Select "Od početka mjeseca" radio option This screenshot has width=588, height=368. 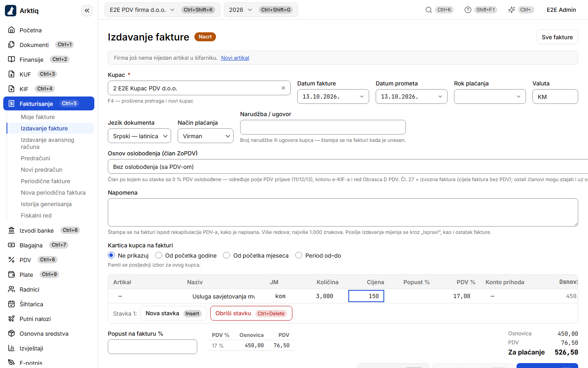pos(227,255)
